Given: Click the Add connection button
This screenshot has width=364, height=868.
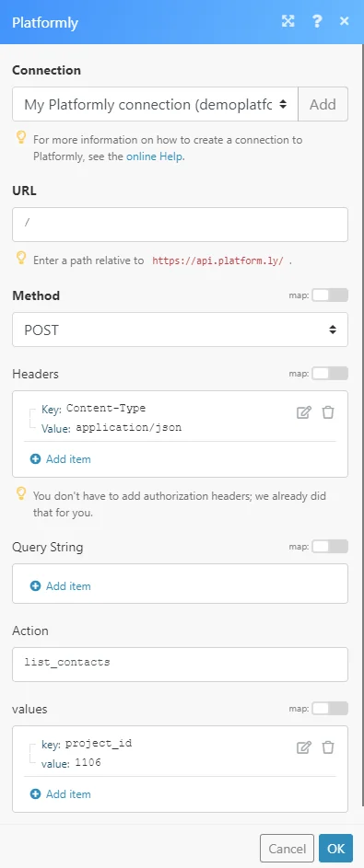Looking at the screenshot, I should [323, 104].
